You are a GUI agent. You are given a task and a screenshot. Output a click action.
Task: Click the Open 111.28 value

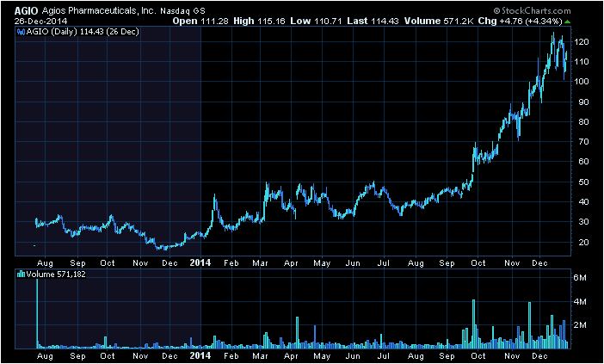point(201,22)
